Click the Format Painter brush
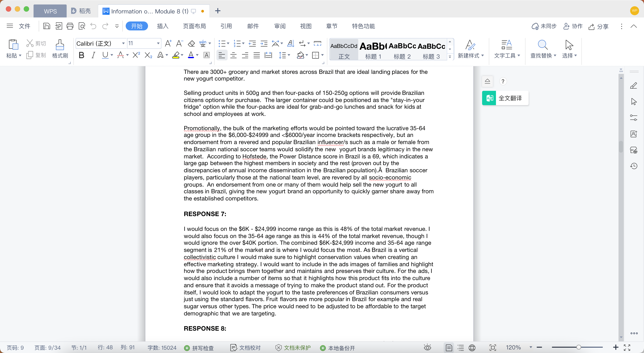This screenshot has width=644, height=353. point(60,49)
